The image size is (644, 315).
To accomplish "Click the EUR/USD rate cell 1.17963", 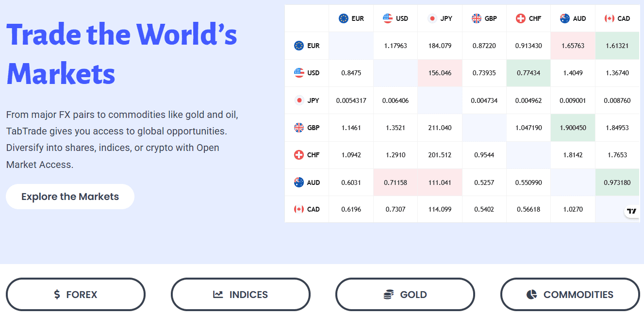I will [x=396, y=46].
